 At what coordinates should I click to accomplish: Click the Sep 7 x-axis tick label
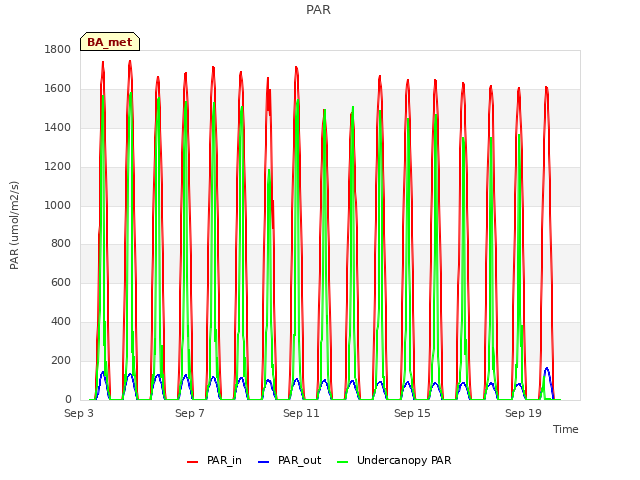coord(190,413)
